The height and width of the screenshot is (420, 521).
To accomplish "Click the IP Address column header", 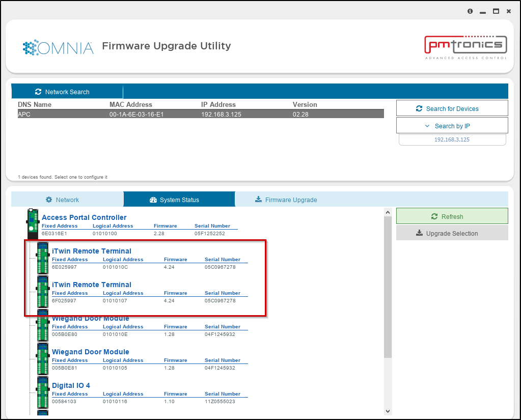I will [x=218, y=104].
